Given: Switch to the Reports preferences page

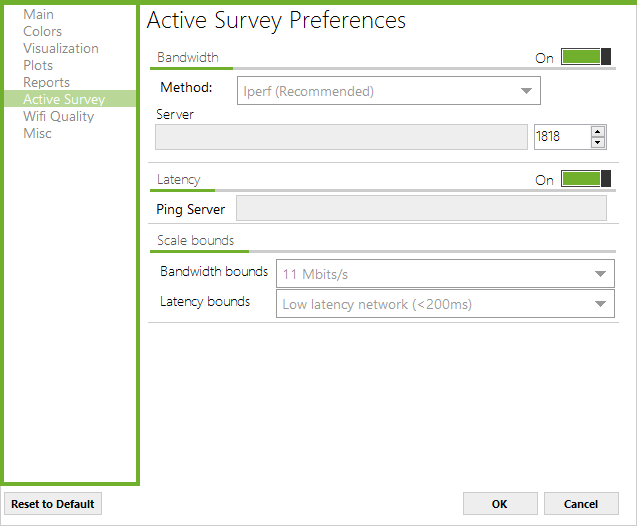Looking at the screenshot, I should click(x=47, y=82).
